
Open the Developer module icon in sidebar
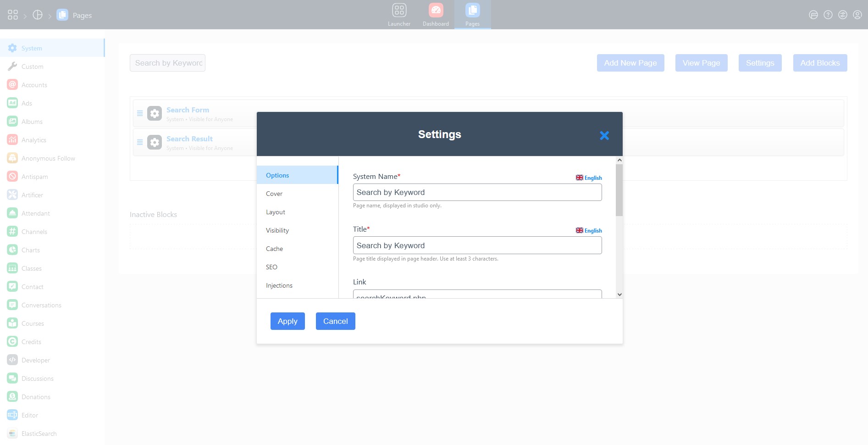(12, 360)
